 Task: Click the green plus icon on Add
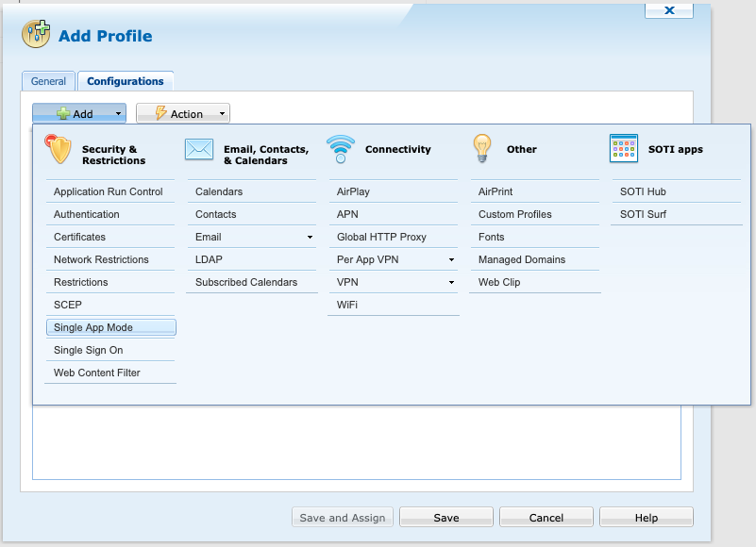(x=63, y=114)
